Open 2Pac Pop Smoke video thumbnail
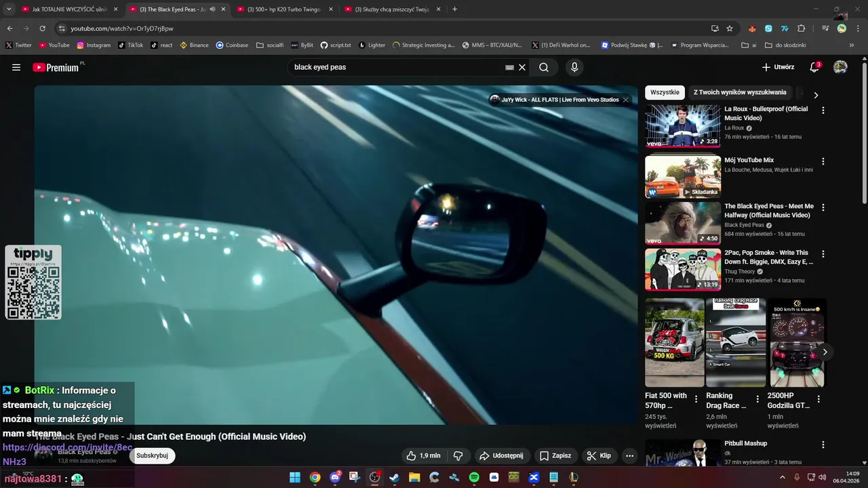868x488 pixels. tap(683, 269)
